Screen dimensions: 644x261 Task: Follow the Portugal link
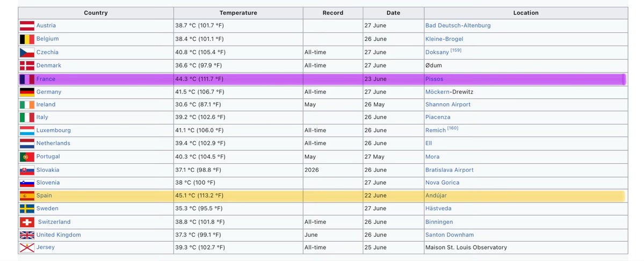pos(48,156)
